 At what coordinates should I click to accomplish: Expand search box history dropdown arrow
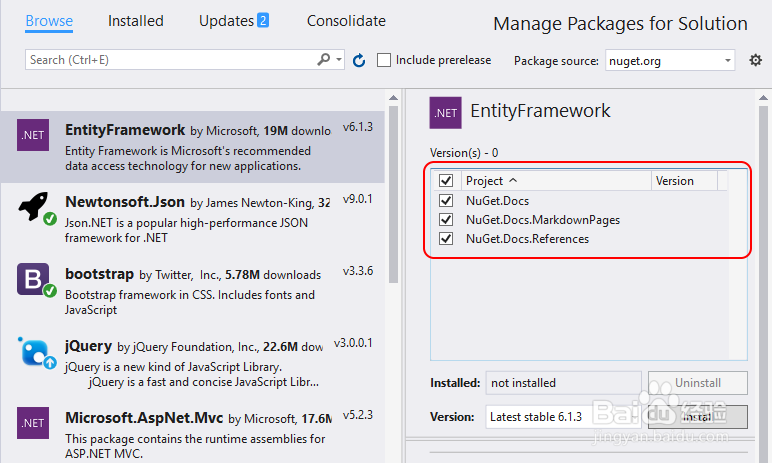click(x=339, y=61)
